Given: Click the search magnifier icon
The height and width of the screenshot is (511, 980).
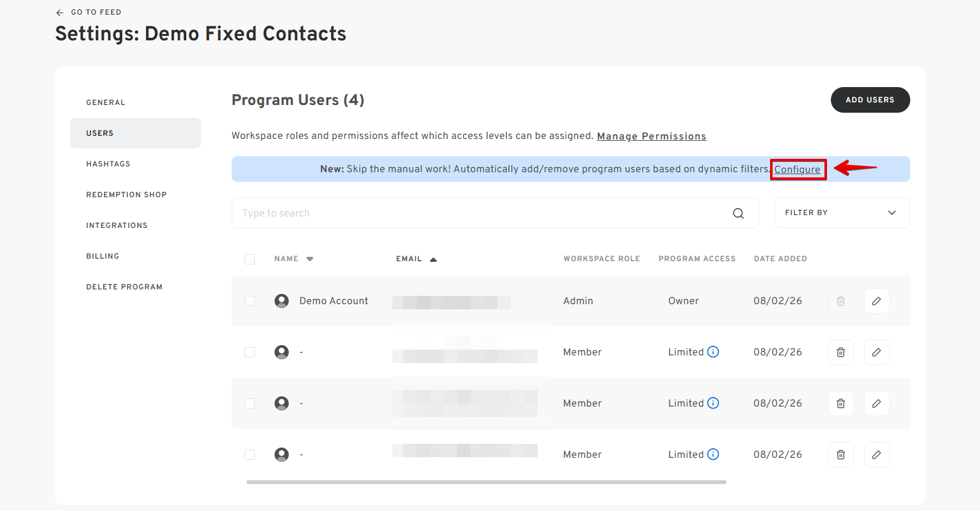Looking at the screenshot, I should point(738,213).
